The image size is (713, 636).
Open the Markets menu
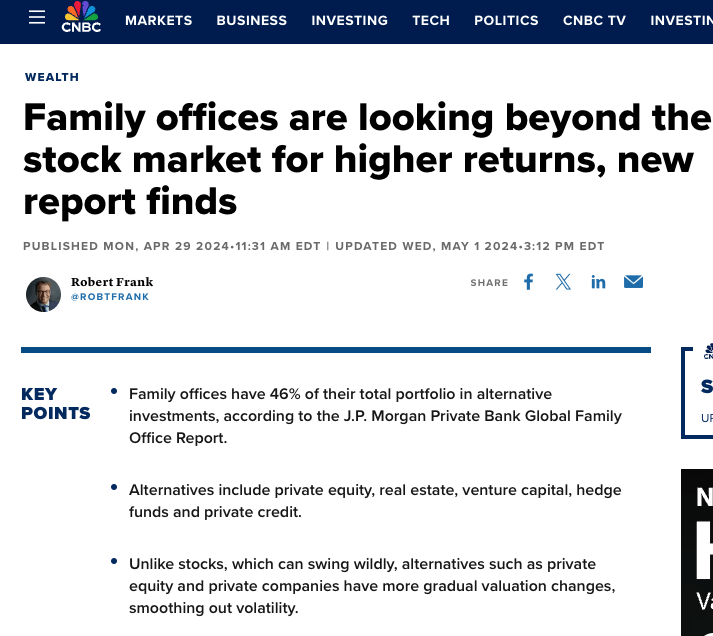click(x=158, y=20)
